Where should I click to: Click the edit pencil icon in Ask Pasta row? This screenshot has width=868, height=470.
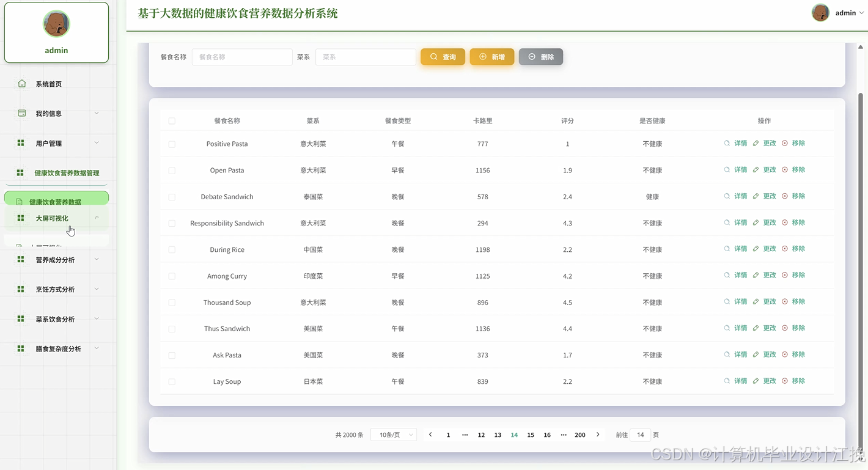[756, 354]
